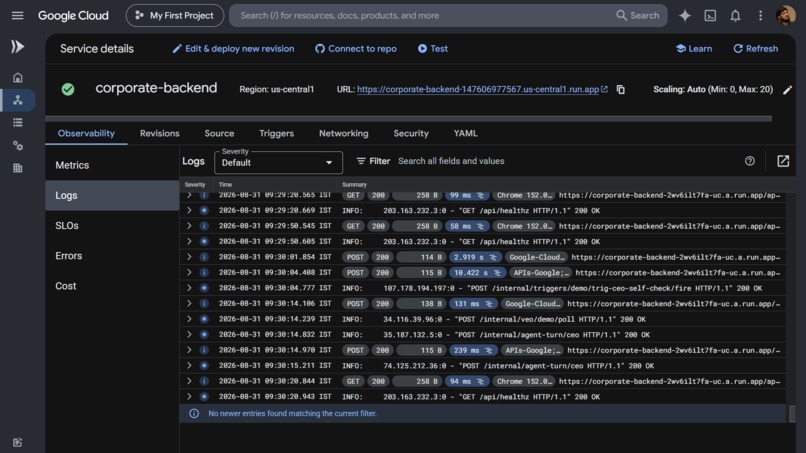The width and height of the screenshot is (806, 453).
Task: Open logs in Logs Explorer external icon
Action: point(783,161)
